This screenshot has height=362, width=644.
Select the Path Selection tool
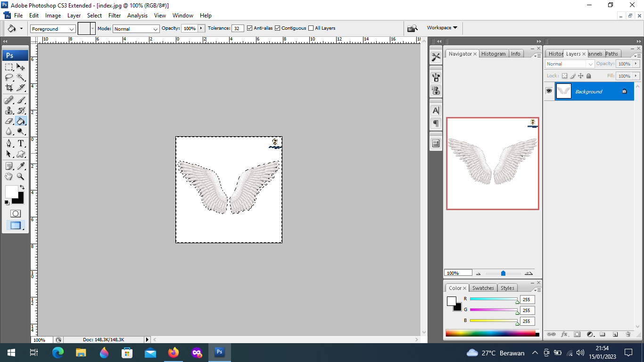click(9, 154)
